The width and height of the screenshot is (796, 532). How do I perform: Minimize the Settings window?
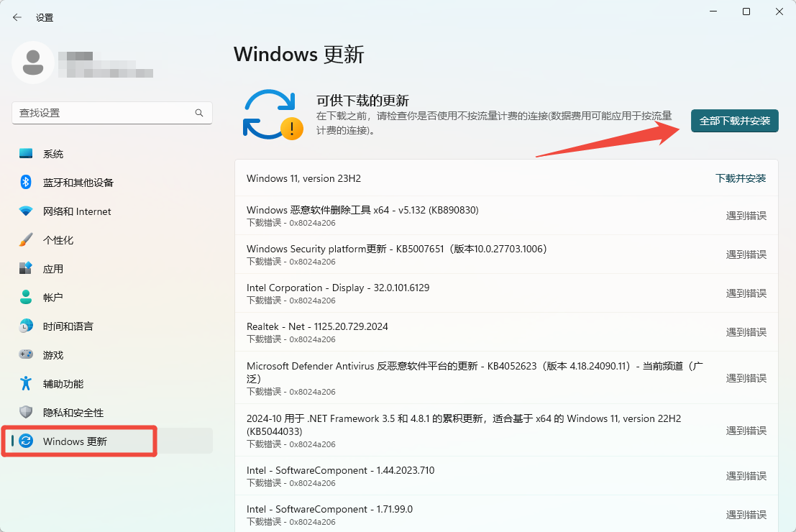(x=713, y=12)
